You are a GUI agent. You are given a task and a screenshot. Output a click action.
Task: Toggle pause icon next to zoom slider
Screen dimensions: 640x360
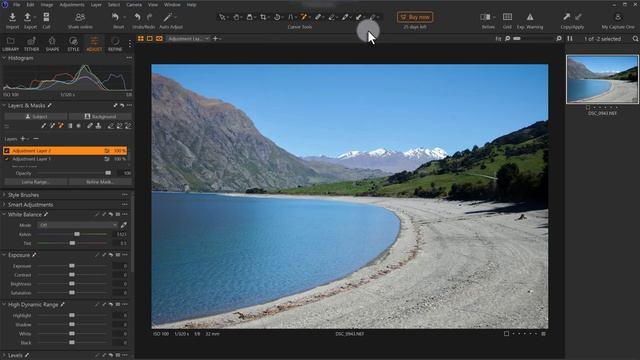[x=570, y=39]
